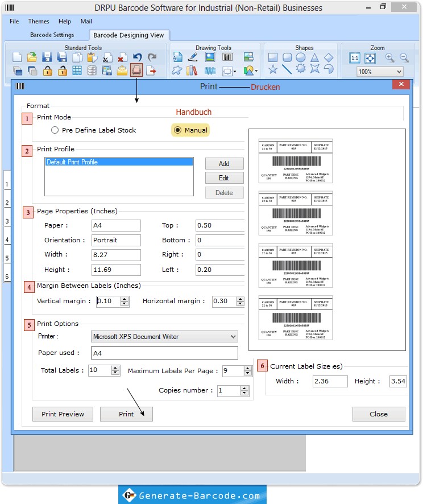Click the Zoom in magnifier

pyautogui.click(x=389, y=58)
